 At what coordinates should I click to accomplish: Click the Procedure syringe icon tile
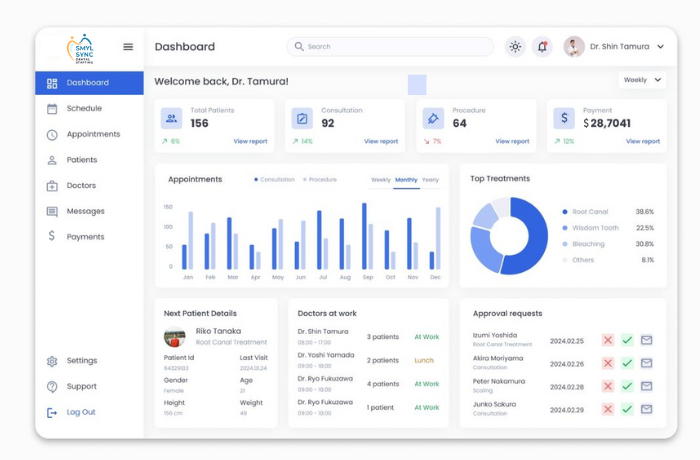[x=433, y=118]
